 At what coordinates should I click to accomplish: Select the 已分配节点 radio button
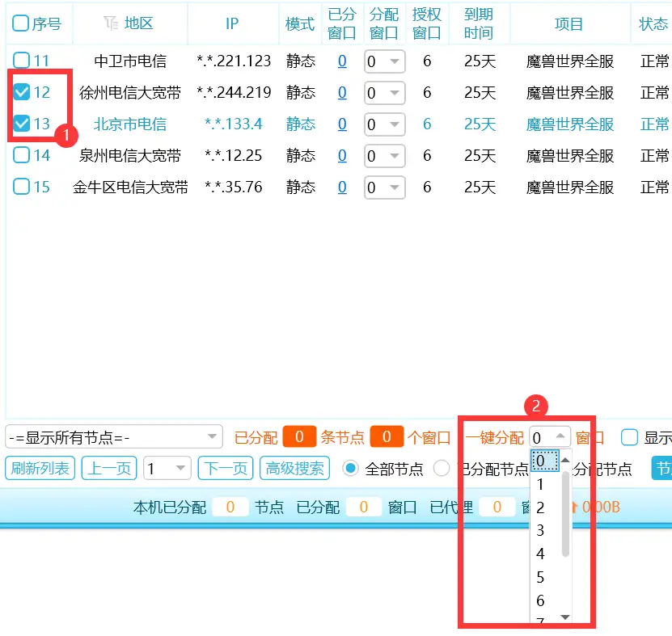442,468
